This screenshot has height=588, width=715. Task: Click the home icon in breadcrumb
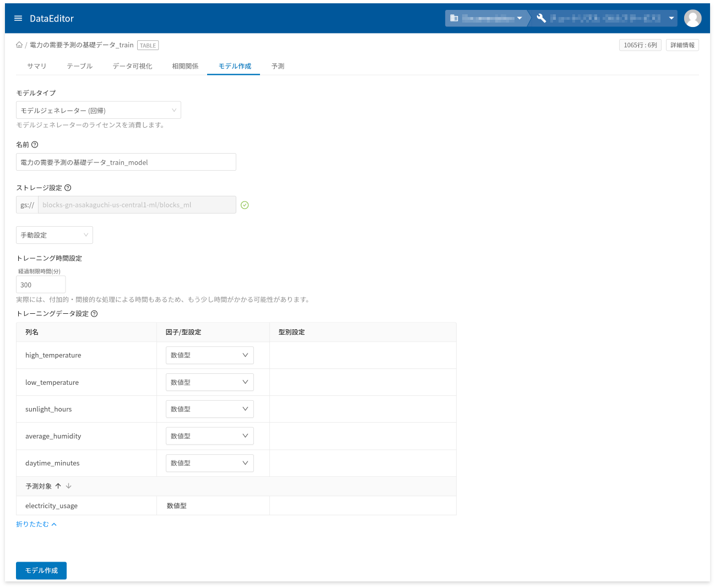19,45
